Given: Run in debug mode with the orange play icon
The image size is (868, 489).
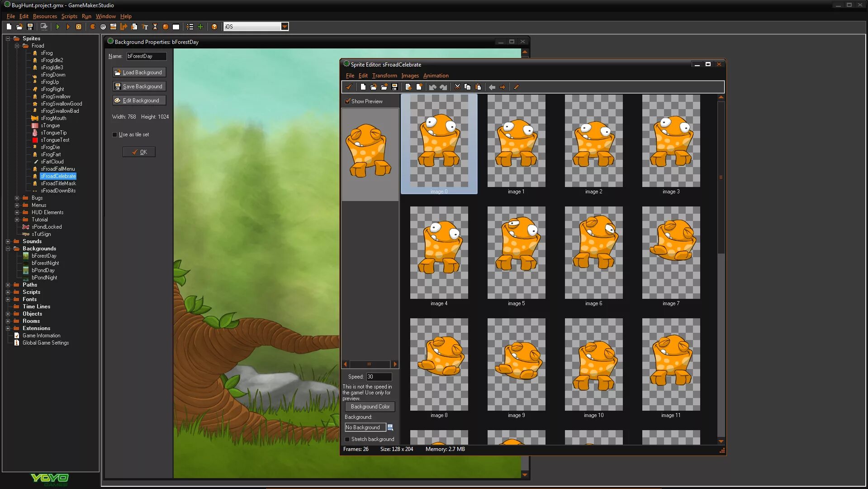Looking at the screenshot, I should point(68,27).
